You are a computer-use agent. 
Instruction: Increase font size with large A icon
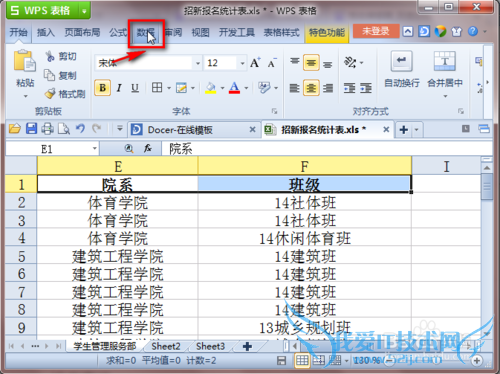point(255,62)
